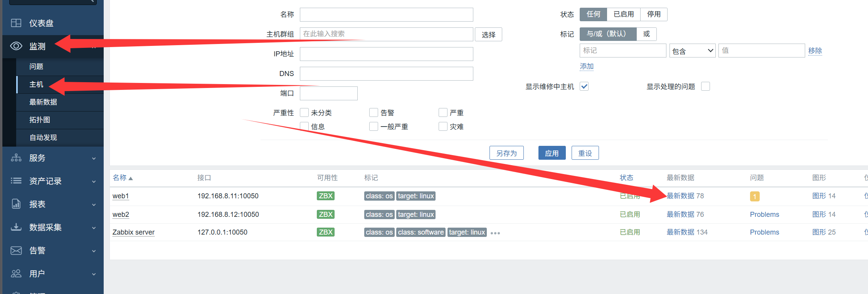Select the 已启用 status filter option
The width and height of the screenshot is (868, 294).
coord(624,14)
